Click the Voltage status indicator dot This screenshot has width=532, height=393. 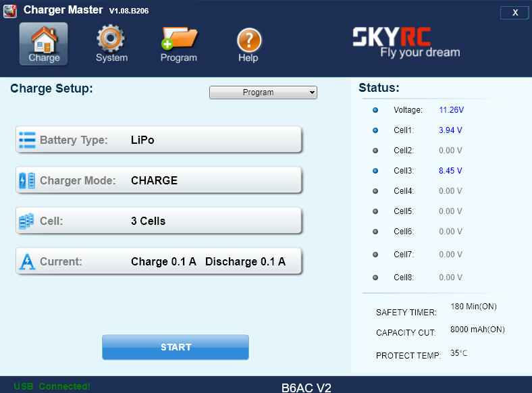[375, 109]
